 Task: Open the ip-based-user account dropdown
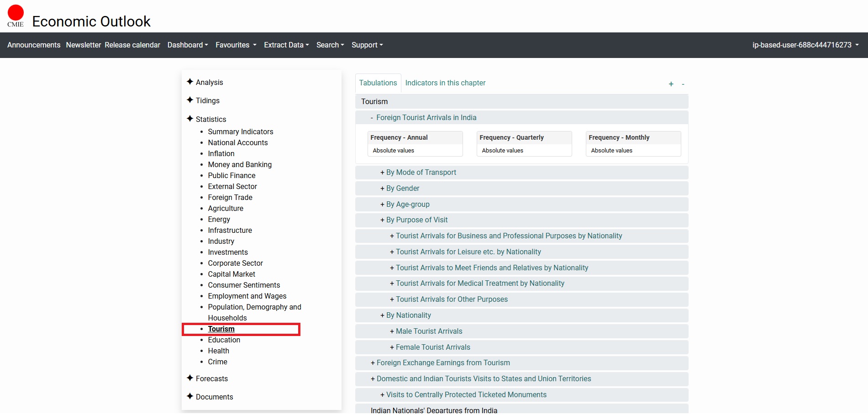[x=805, y=45]
